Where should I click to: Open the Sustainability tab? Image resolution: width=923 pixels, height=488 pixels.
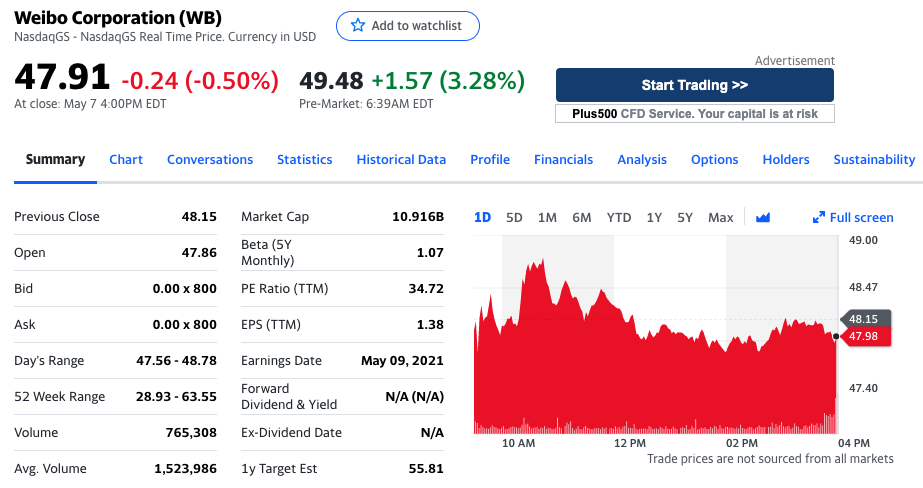(x=874, y=160)
